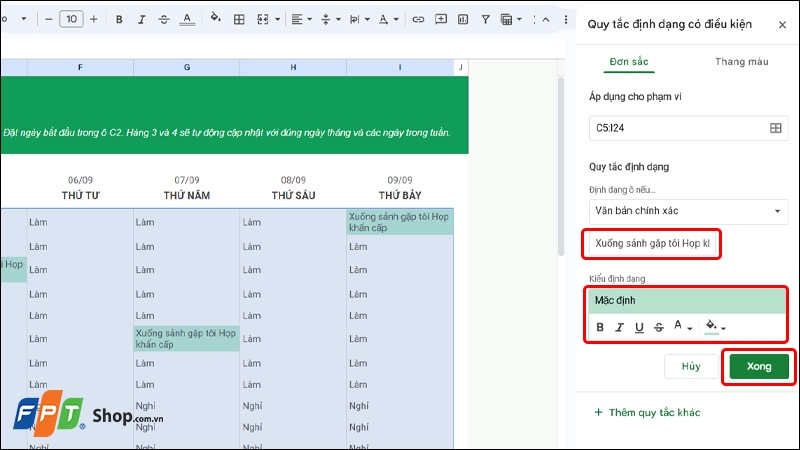Click the Hủy cancel button
Viewport: 800px width, 450px height.
coord(691,366)
